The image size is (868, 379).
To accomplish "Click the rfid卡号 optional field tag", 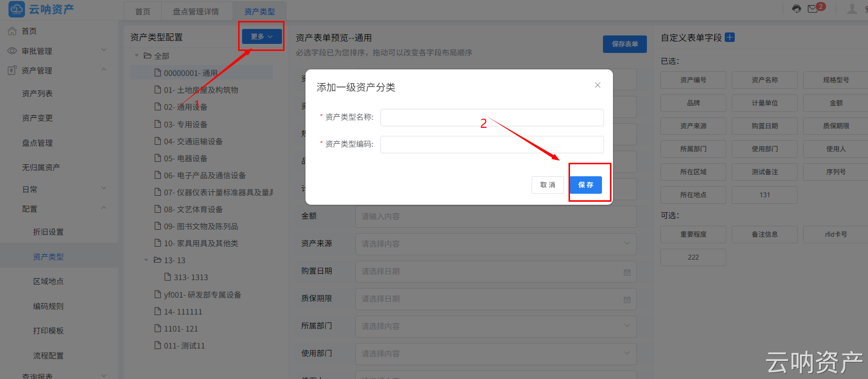I will pos(836,234).
